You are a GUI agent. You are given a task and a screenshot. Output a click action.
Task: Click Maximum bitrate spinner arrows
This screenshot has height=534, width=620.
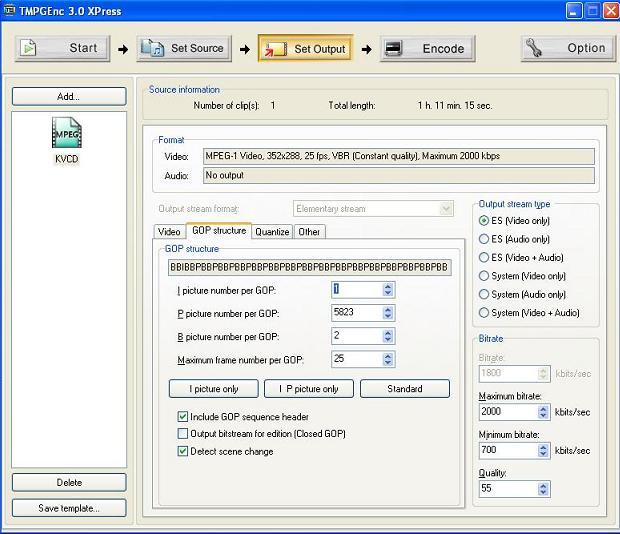click(x=543, y=412)
